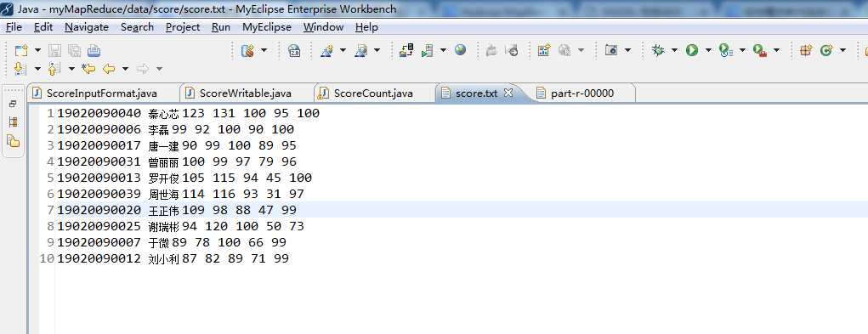868x334 pixels.
Task: Open the Run dropdown arrow
Action: tap(708, 50)
